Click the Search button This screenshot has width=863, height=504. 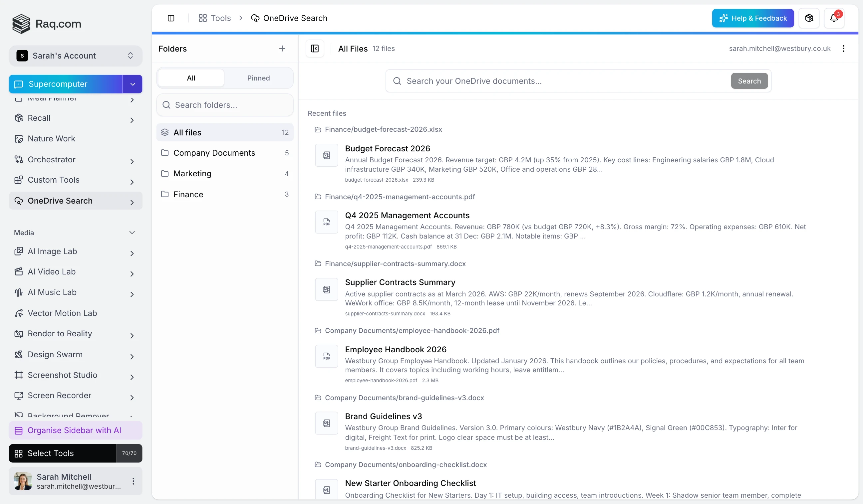click(x=749, y=81)
